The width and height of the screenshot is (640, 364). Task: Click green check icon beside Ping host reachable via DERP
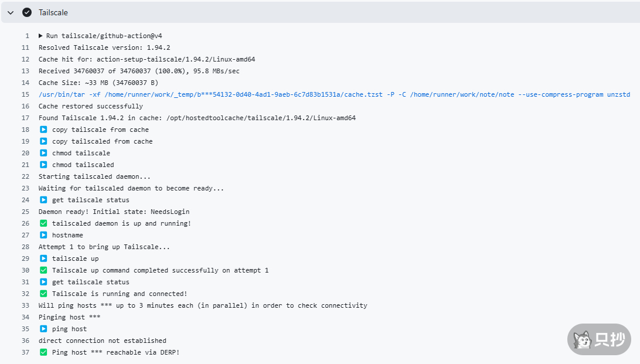tap(44, 352)
